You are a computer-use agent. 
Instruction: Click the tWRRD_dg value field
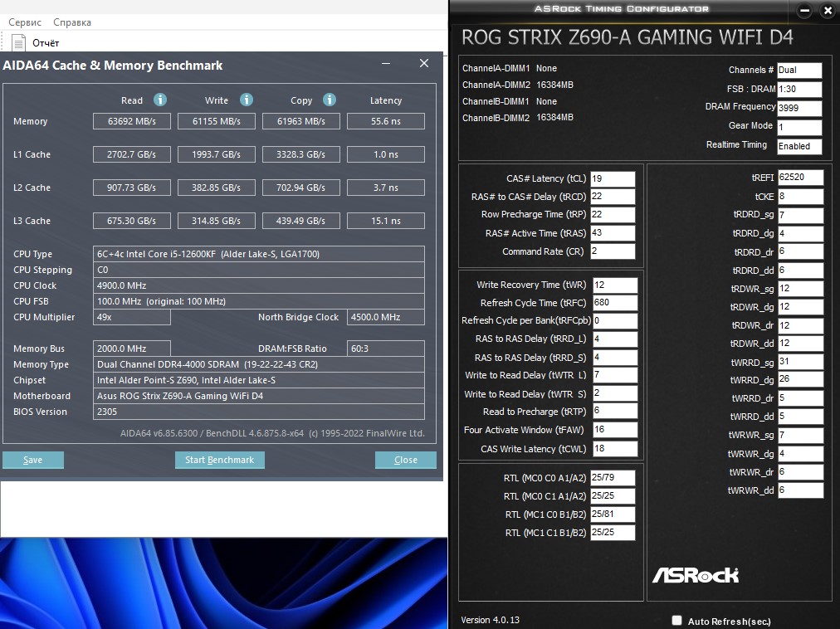click(x=800, y=379)
